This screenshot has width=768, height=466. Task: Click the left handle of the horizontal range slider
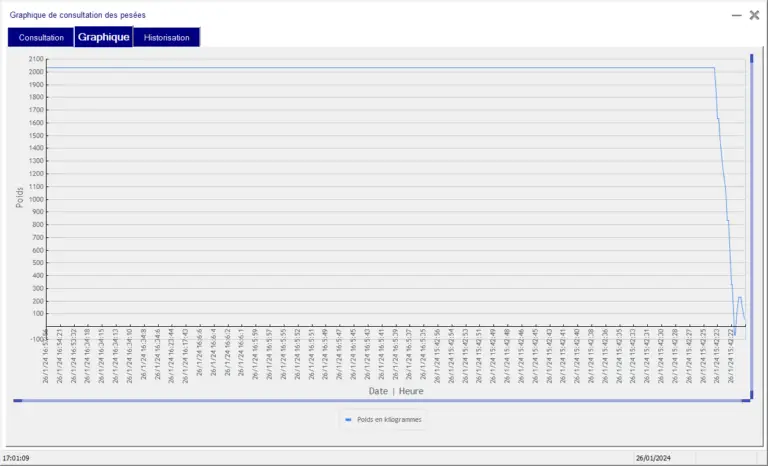pyautogui.click(x=18, y=400)
